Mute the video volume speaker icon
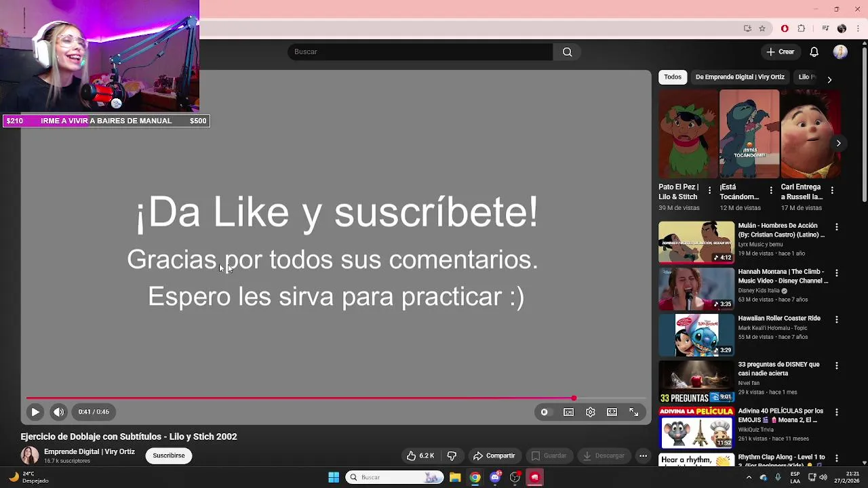The height and width of the screenshot is (488, 868). click(59, 411)
